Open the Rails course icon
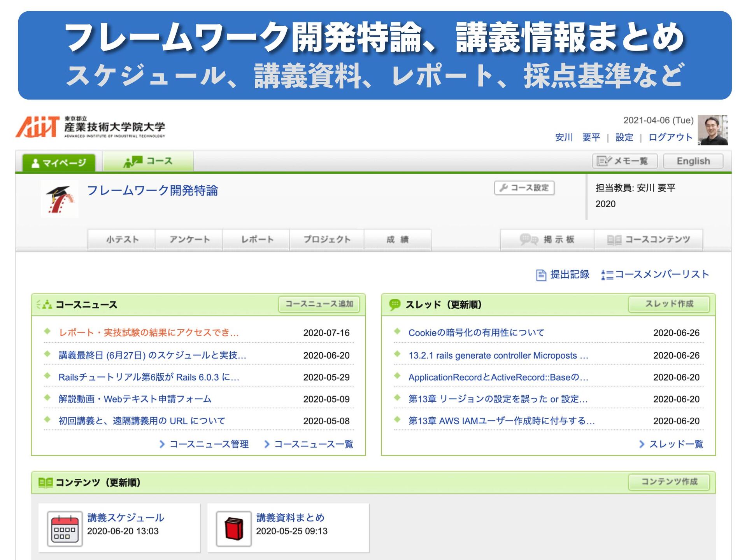The image size is (747, 560). tap(60, 199)
